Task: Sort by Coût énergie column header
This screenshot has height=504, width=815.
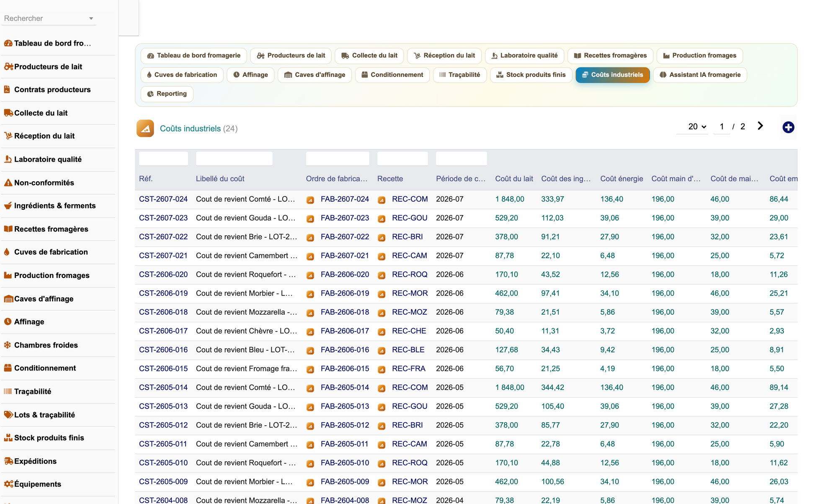Action: click(622, 179)
